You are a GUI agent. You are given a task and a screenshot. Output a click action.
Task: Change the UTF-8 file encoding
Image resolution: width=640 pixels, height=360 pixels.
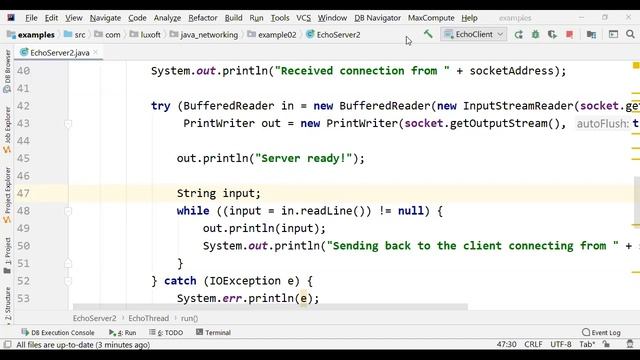(x=561, y=344)
